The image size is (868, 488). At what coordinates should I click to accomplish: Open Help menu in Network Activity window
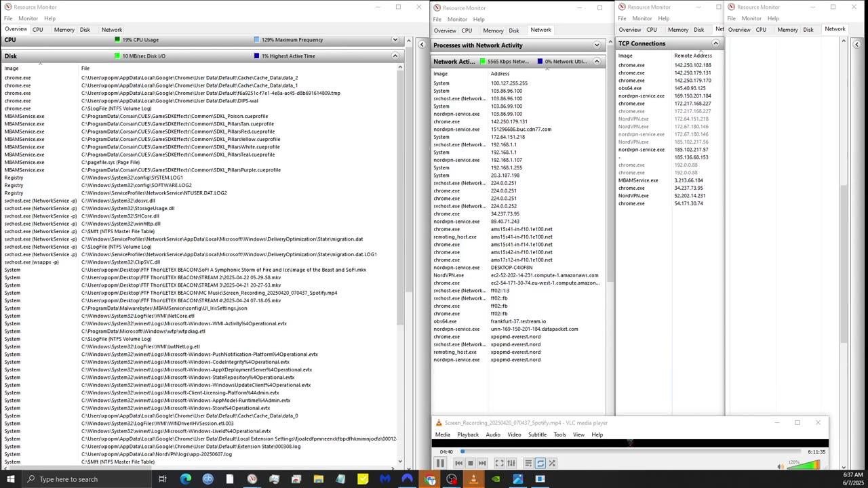point(479,19)
